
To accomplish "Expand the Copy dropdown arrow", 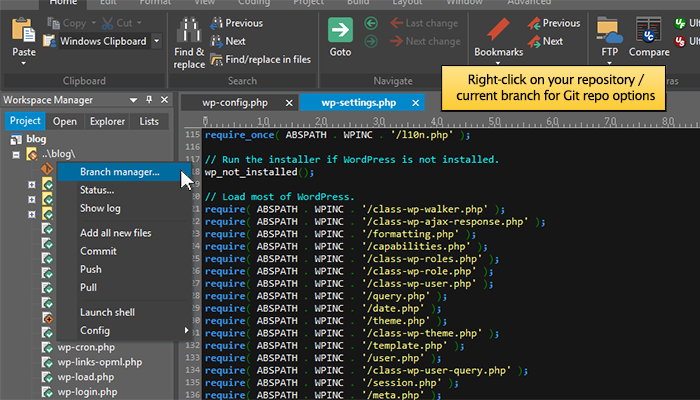I will click(x=93, y=23).
